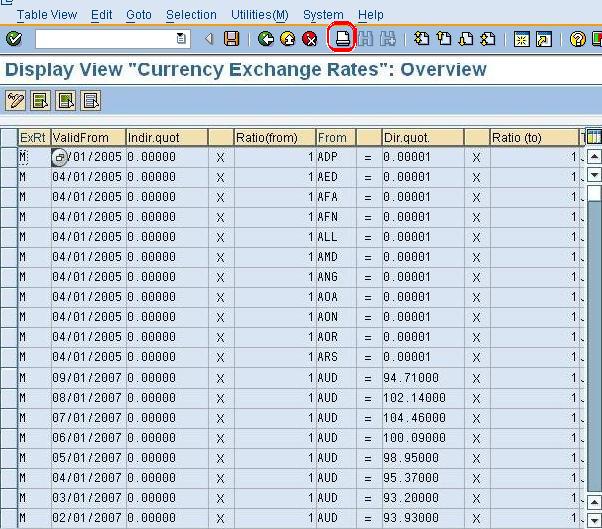Click the Create New Session icon

[x=522, y=39]
